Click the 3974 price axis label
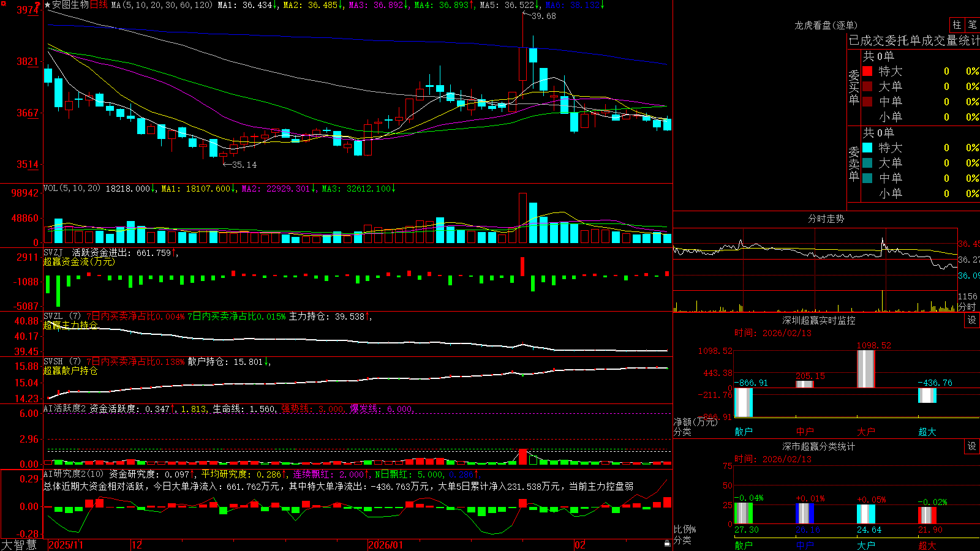 click(x=27, y=10)
